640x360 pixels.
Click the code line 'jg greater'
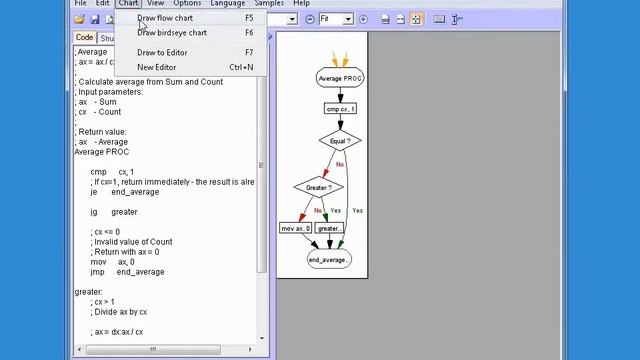pos(114,212)
